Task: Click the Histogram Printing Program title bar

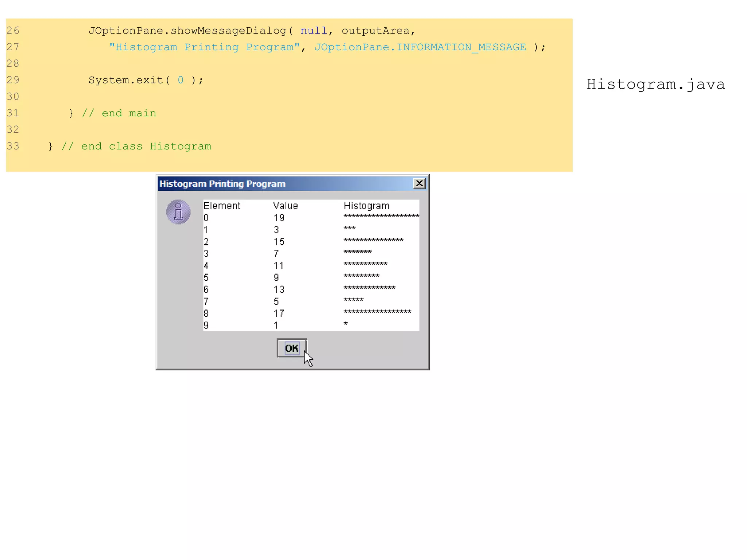Action: coord(293,184)
